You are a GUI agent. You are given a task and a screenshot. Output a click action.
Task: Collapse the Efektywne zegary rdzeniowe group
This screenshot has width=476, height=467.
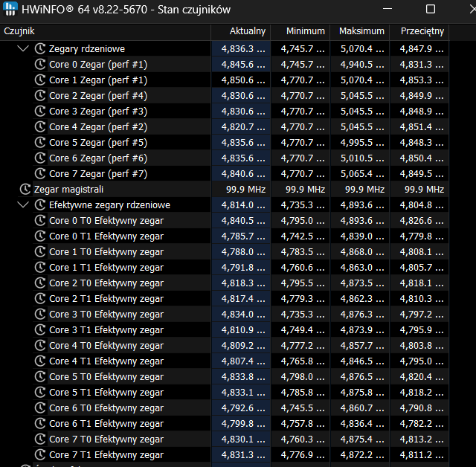tap(23, 205)
